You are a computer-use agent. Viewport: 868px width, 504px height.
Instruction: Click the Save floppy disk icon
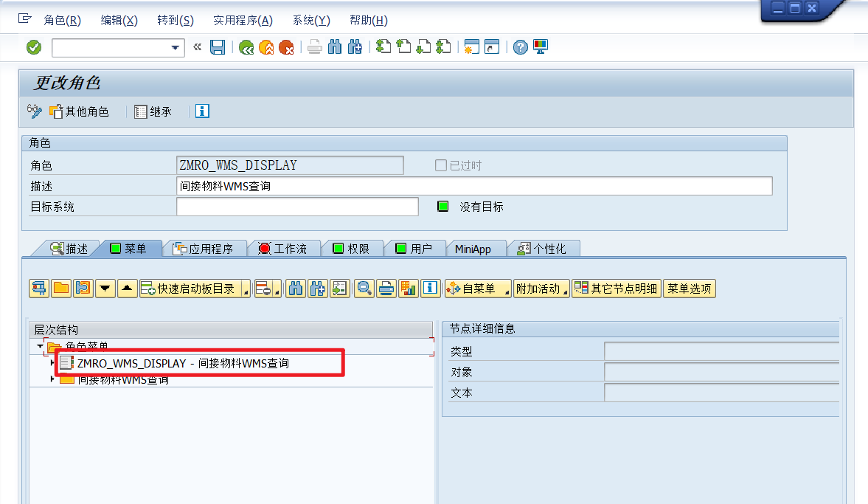(x=218, y=48)
